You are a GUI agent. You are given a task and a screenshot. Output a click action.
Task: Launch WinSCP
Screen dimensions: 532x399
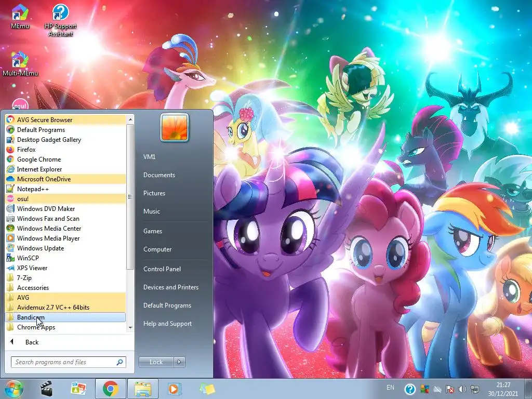[65, 258]
